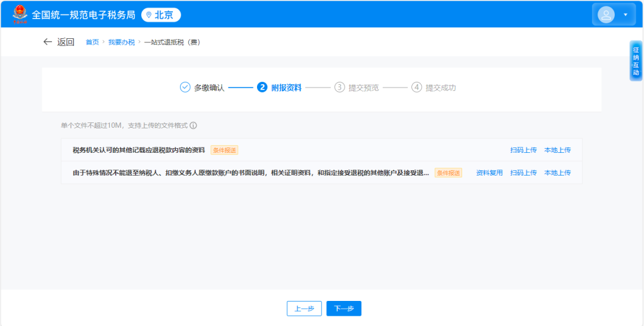This screenshot has height=326, width=644.
Task: Click 扫码上传 in the 税务机关认可 row
Action: click(524, 150)
